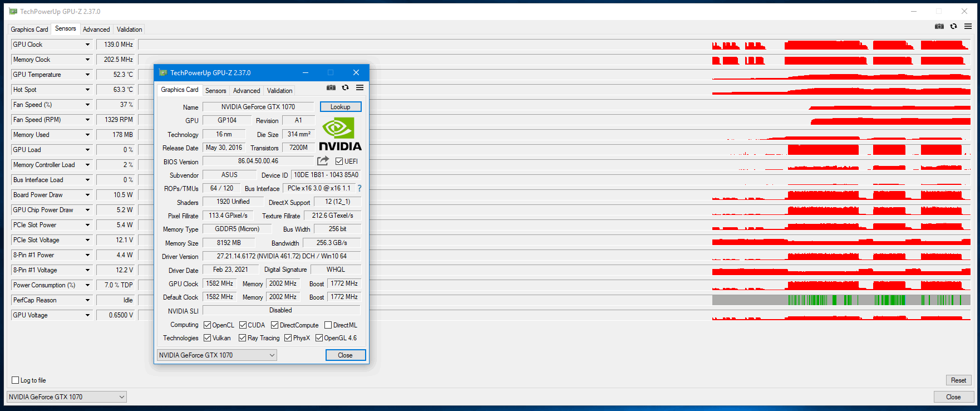Expand PerfCap Reason sensor dropdown
Viewport: 980px width, 411px height.
coord(87,300)
